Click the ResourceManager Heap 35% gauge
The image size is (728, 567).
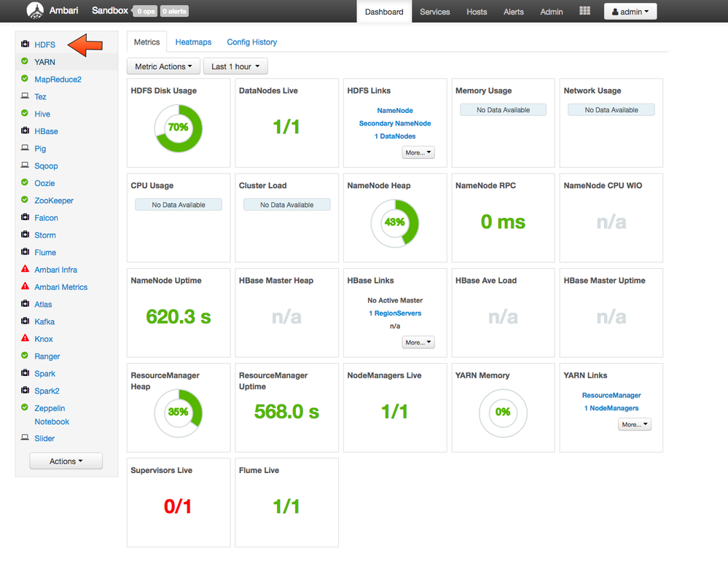click(x=179, y=412)
